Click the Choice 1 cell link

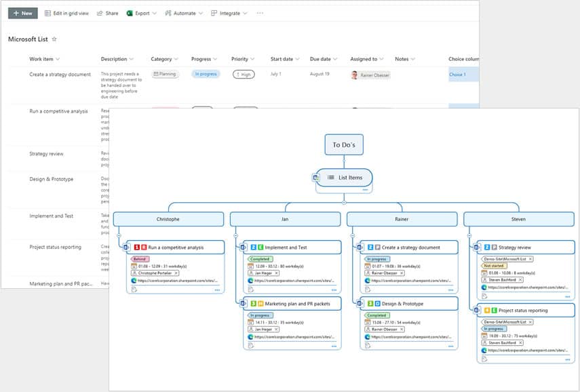pyautogui.click(x=457, y=75)
